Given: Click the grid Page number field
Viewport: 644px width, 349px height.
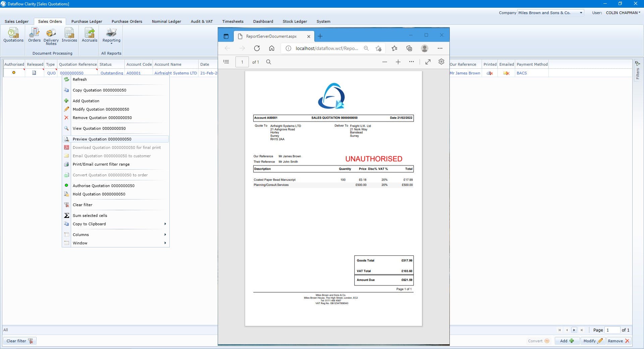Looking at the screenshot, I should coord(612,330).
